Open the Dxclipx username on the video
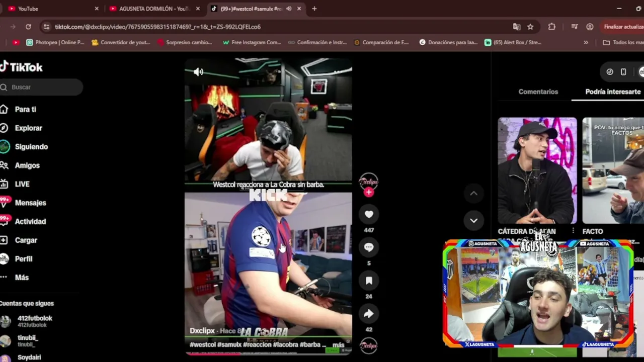Viewport: 644px width, 362px height. click(202, 331)
